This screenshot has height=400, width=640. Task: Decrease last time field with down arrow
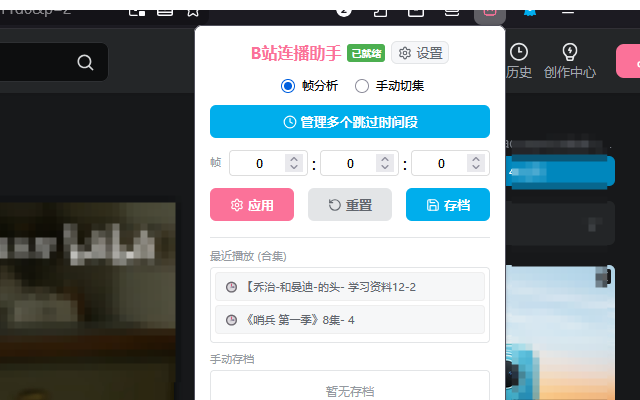tap(476, 167)
